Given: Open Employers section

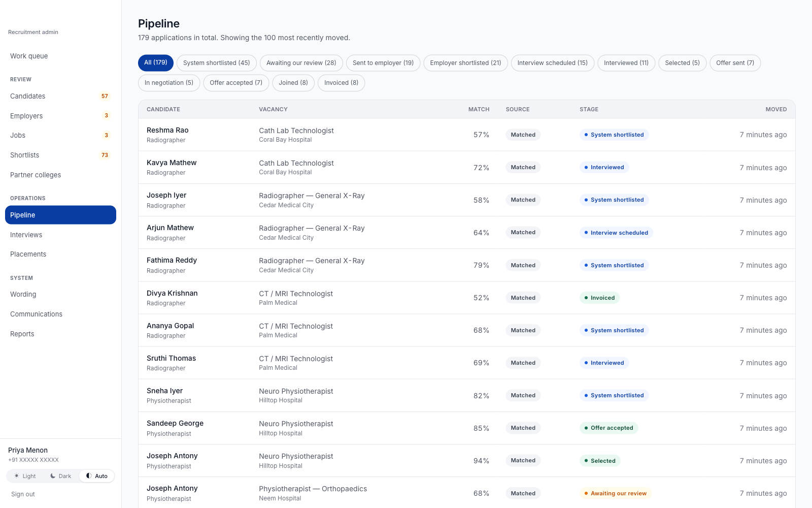Looking at the screenshot, I should tap(61, 116).
